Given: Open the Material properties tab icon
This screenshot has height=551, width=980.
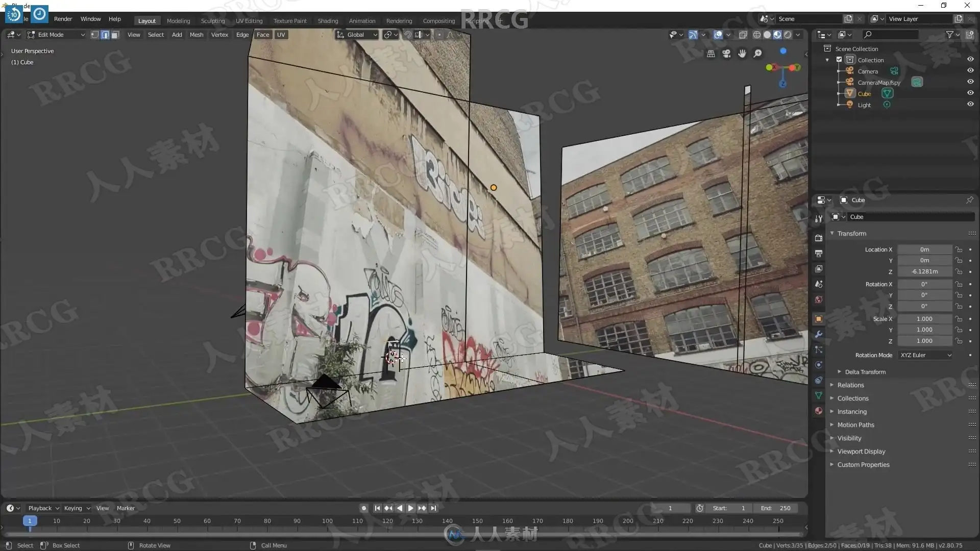Looking at the screenshot, I should 819,411.
